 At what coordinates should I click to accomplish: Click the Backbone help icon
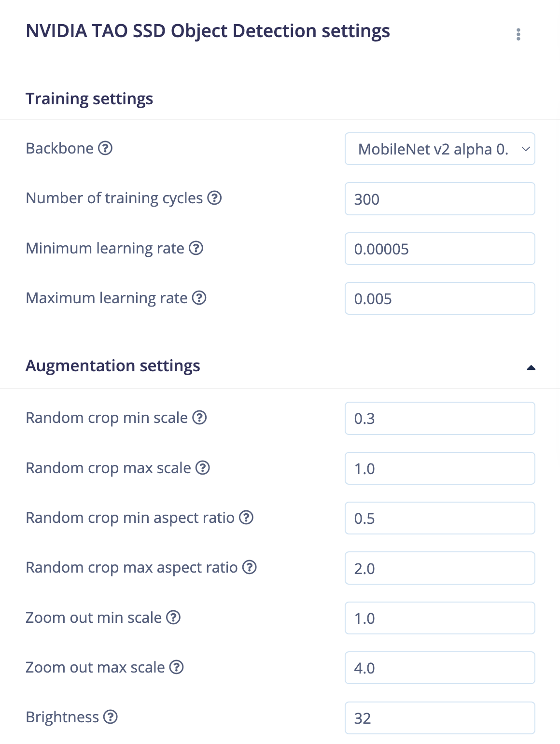click(105, 148)
